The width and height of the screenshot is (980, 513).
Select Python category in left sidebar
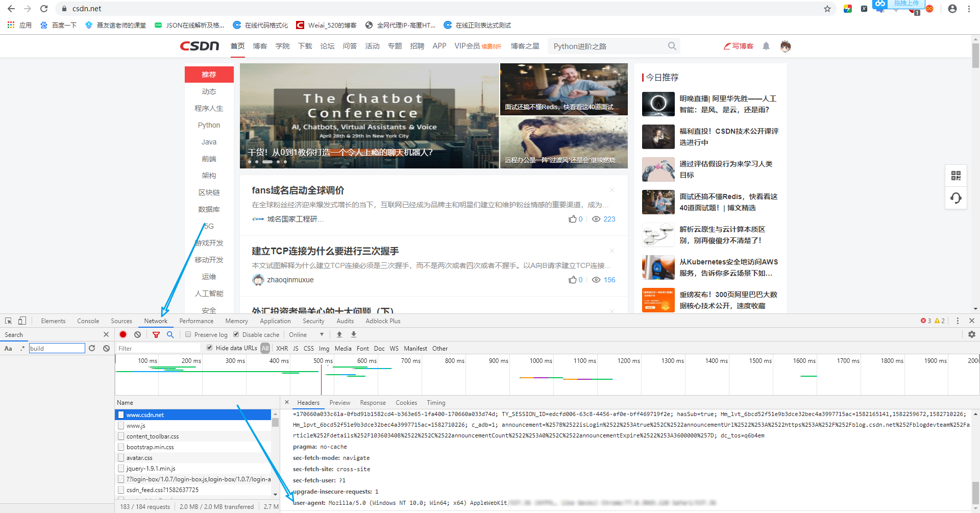click(x=209, y=125)
